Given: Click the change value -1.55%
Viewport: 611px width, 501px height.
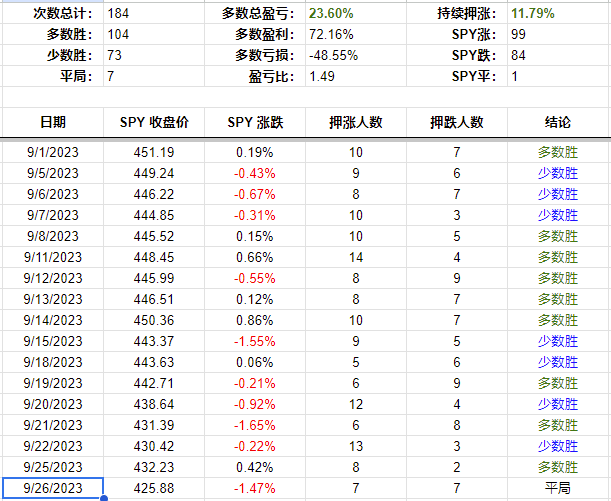Looking at the screenshot, I should click(255, 342).
